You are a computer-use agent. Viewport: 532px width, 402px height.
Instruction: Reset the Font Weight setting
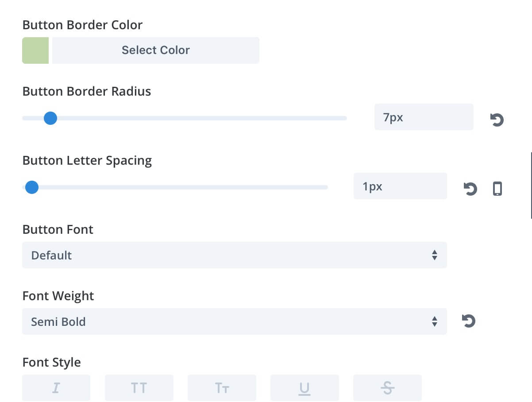[x=468, y=321]
